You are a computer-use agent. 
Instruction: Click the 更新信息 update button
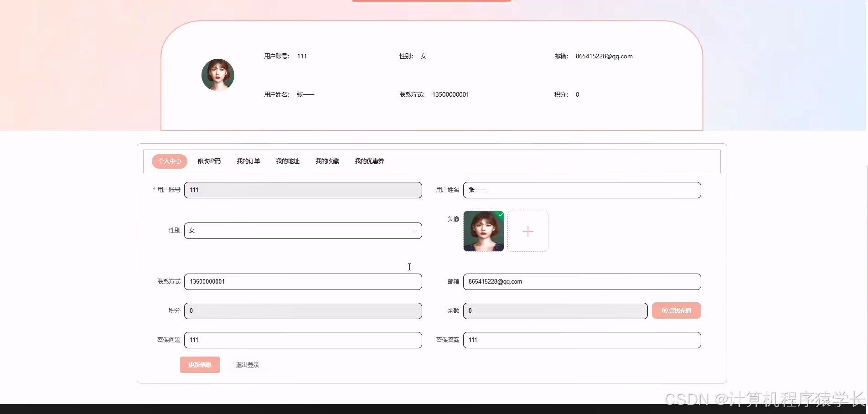point(200,365)
